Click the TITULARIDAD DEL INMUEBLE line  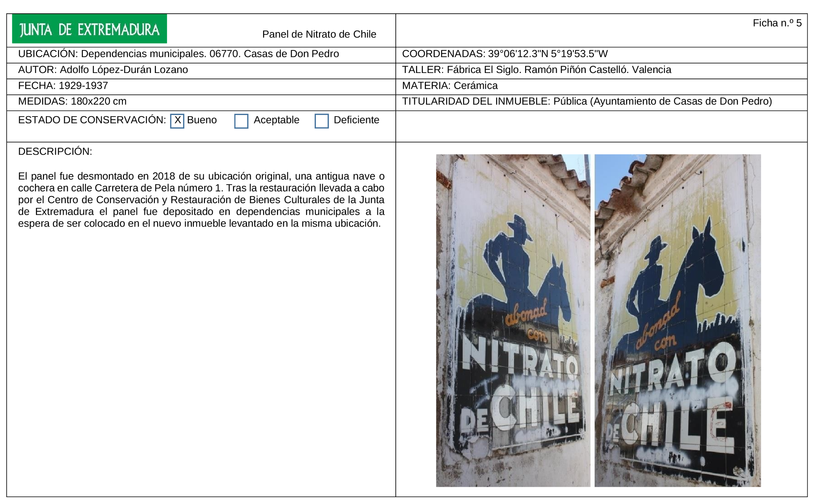[587, 101]
